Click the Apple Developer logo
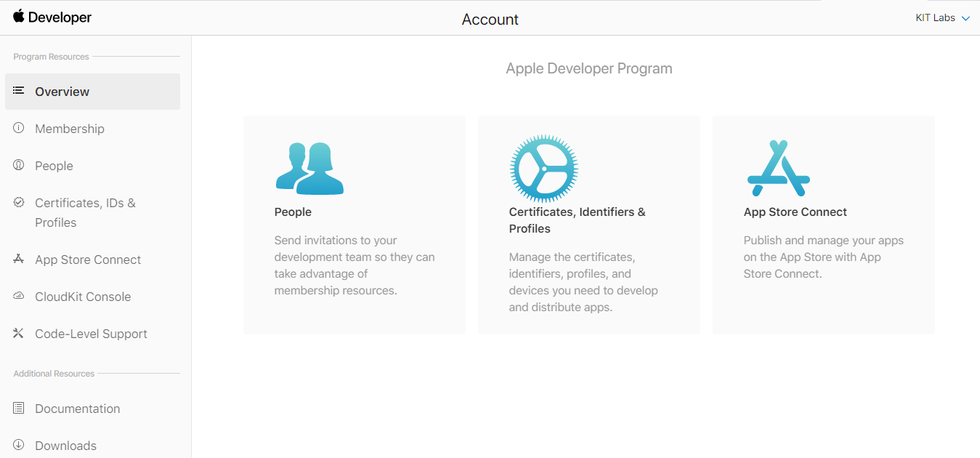The image size is (980, 458). click(52, 17)
